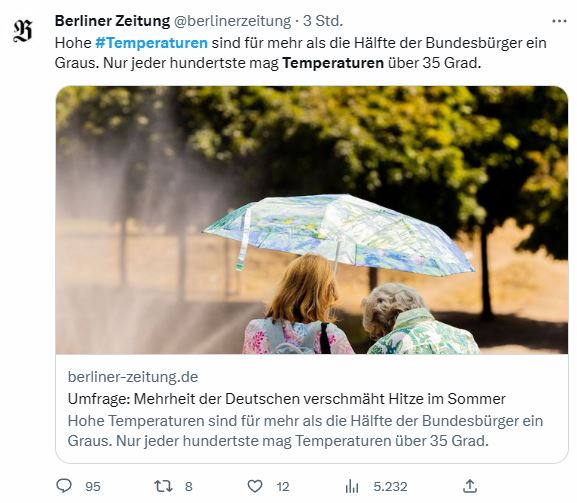Click the retweet count 8
The width and height of the screenshot is (577, 503).
(x=188, y=486)
